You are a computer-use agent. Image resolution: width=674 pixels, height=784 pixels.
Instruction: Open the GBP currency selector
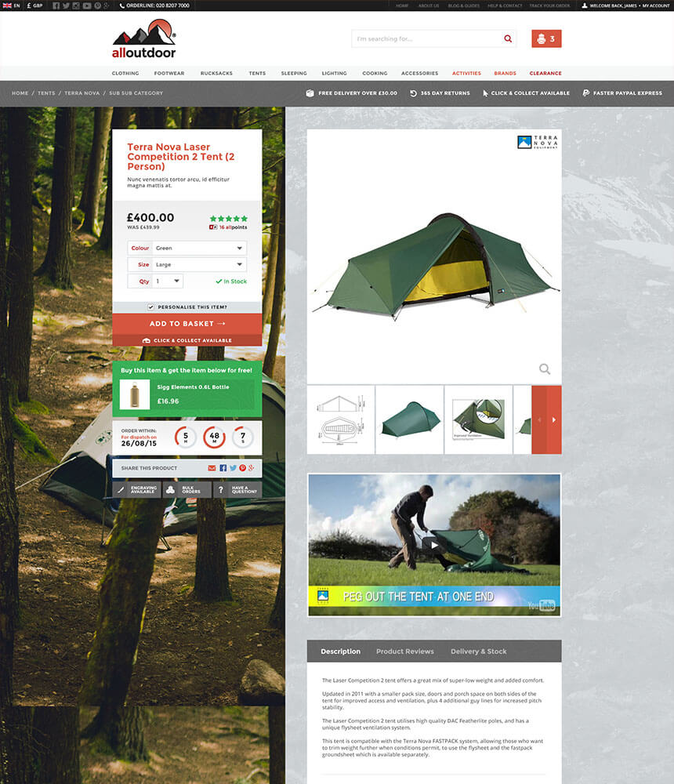35,5
